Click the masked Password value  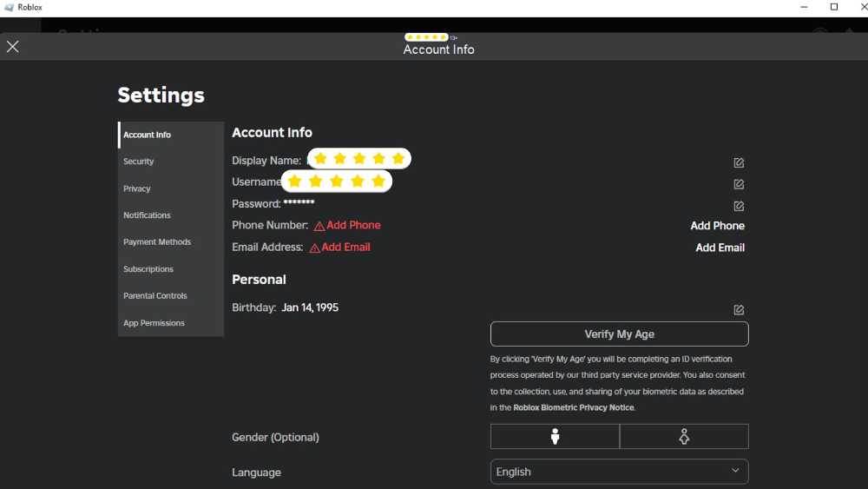(299, 202)
